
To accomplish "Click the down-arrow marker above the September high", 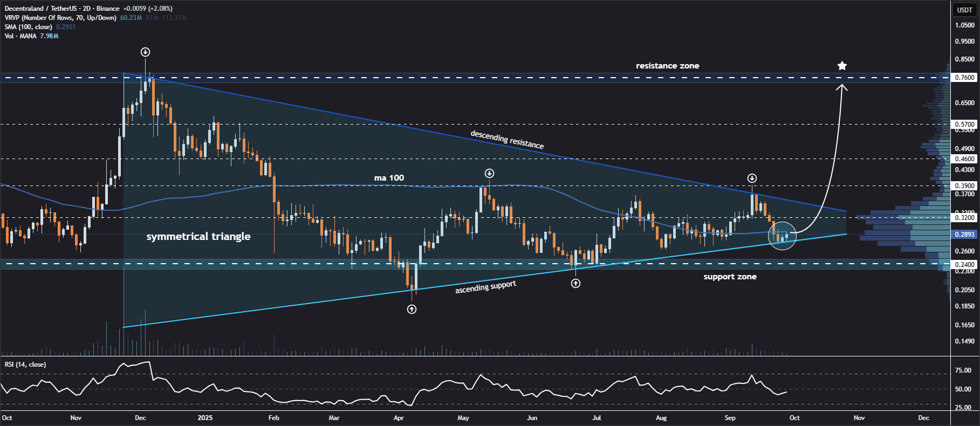I will (x=752, y=178).
